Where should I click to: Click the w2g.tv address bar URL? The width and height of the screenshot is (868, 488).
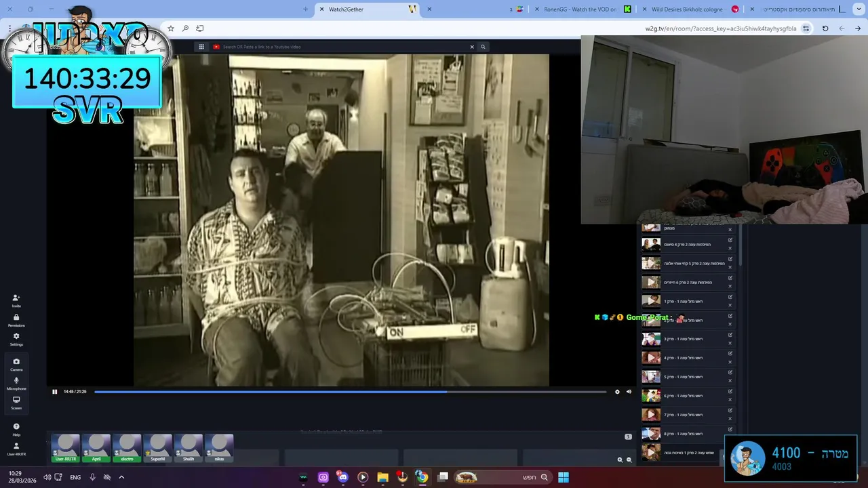[721, 28]
